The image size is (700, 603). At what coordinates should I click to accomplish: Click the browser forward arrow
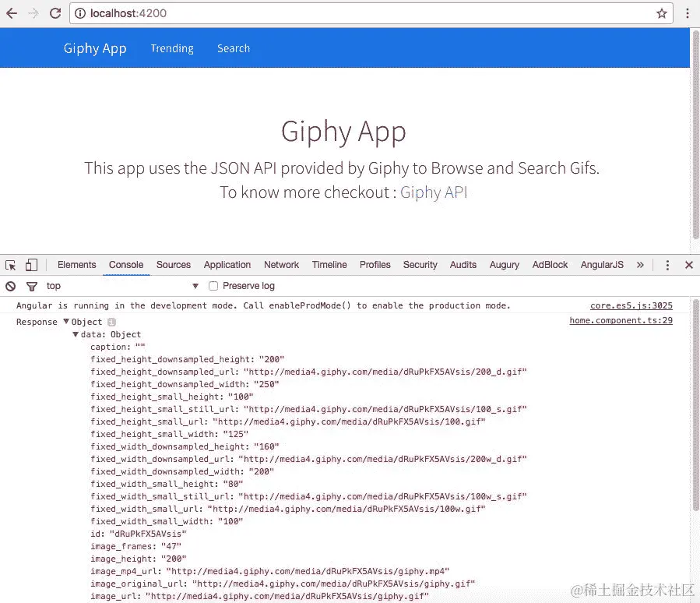[33, 13]
